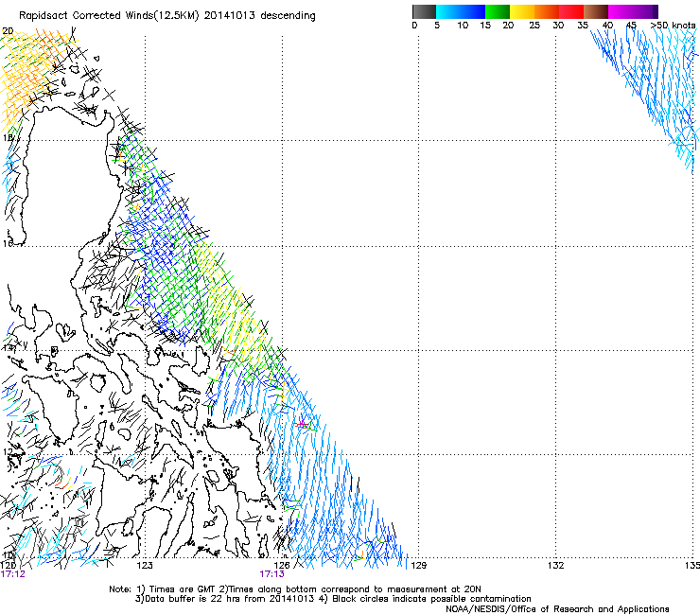Click the '>50 knots' legend label

pyautogui.click(x=674, y=26)
